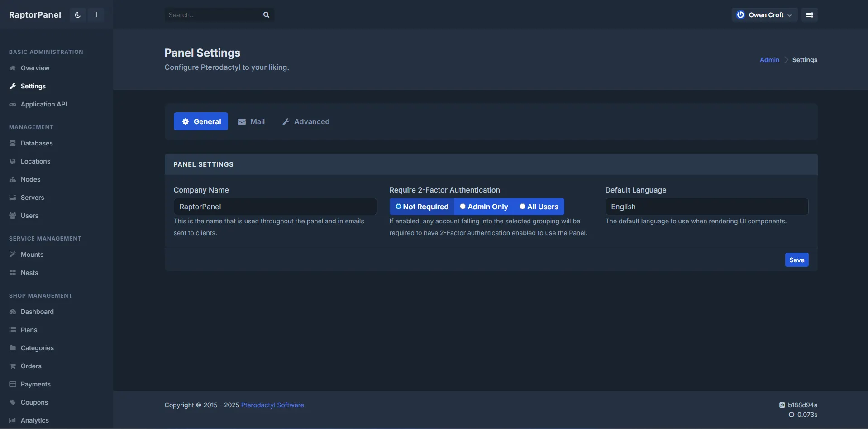Viewport: 868px width, 429px height.
Task: Switch to the Mail tab
Action: (x=252, y=121)
